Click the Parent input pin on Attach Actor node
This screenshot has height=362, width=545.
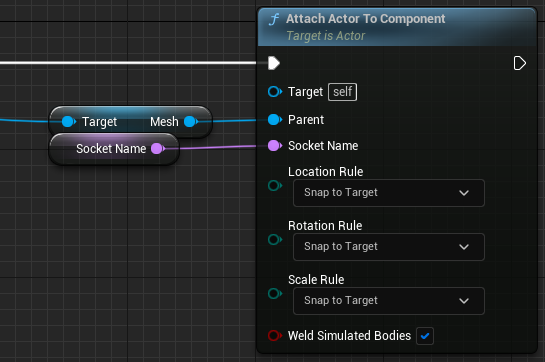[275, 120]
